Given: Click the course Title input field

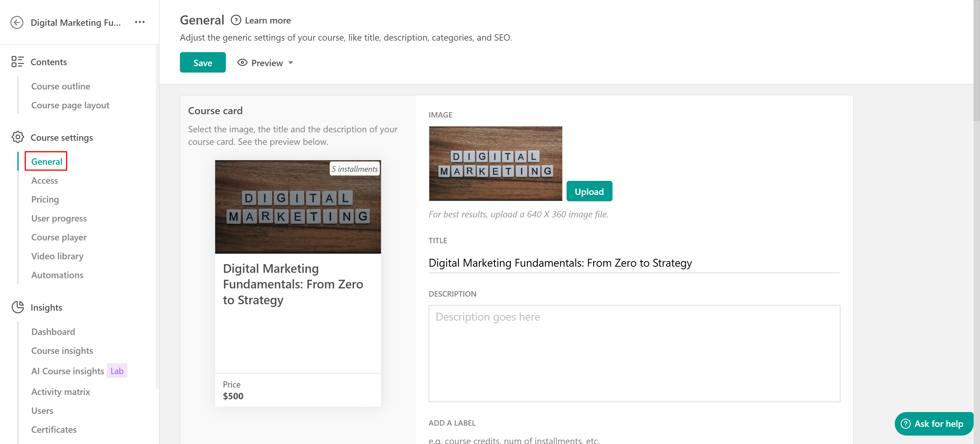Looking at the screenshot, I should pyautogui.click(x=634, y=263).
